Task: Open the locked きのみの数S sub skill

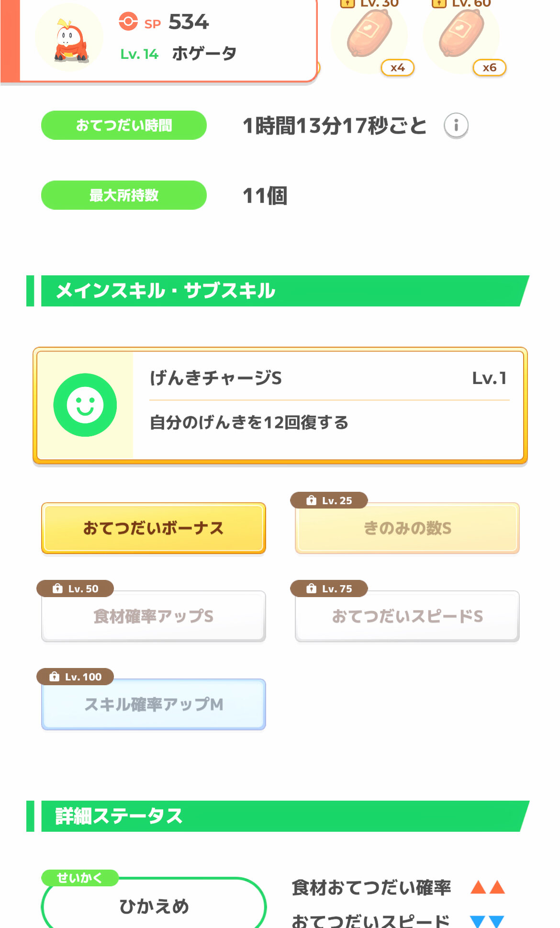Action: (407, 529)
